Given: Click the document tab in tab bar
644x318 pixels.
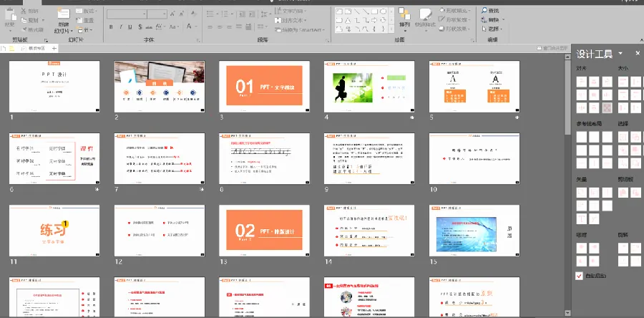Looking at the screenshot, I should (33, 49).
